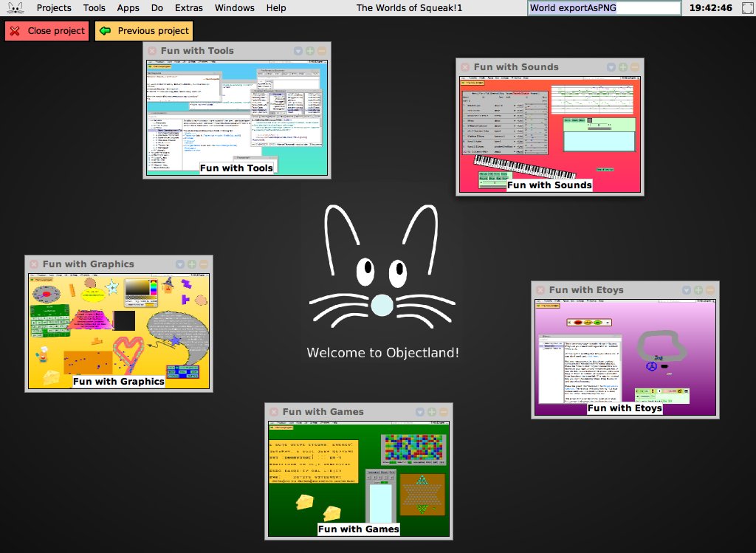
Task: Close the Fun with Etoys window
Action: [540, 290]
